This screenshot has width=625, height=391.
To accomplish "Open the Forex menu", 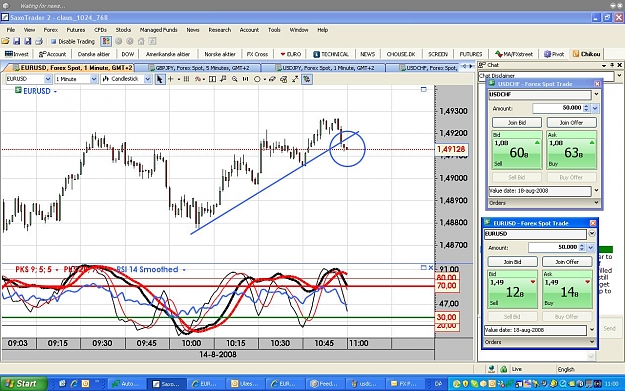I will tap(51, 29).
